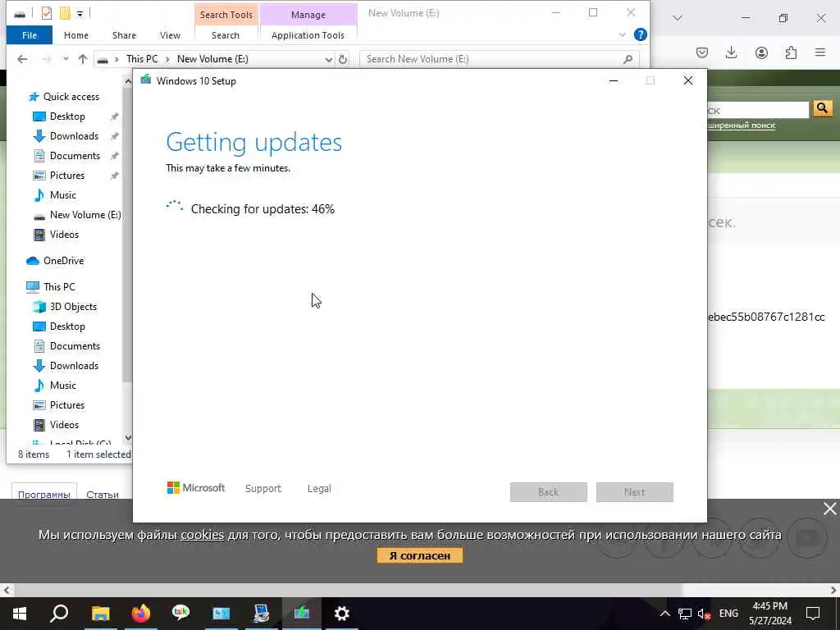
Task: Click the network tray icon
Action: pos(685,614)
